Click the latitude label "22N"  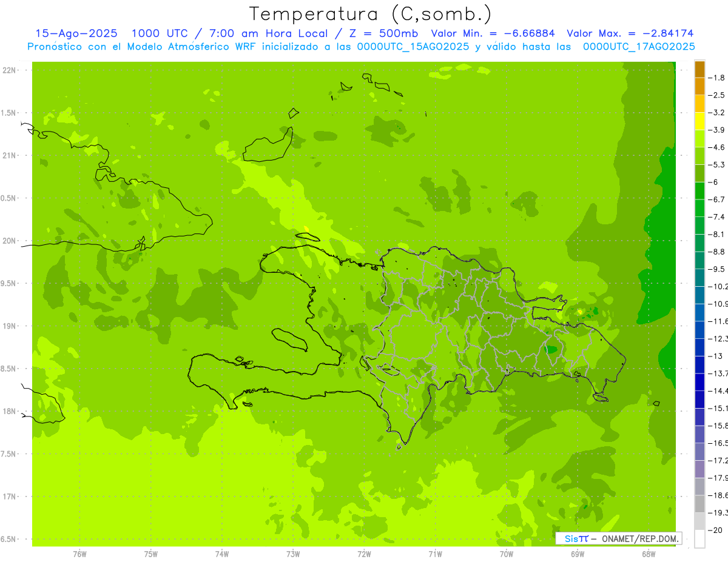[x=10, y=70]
